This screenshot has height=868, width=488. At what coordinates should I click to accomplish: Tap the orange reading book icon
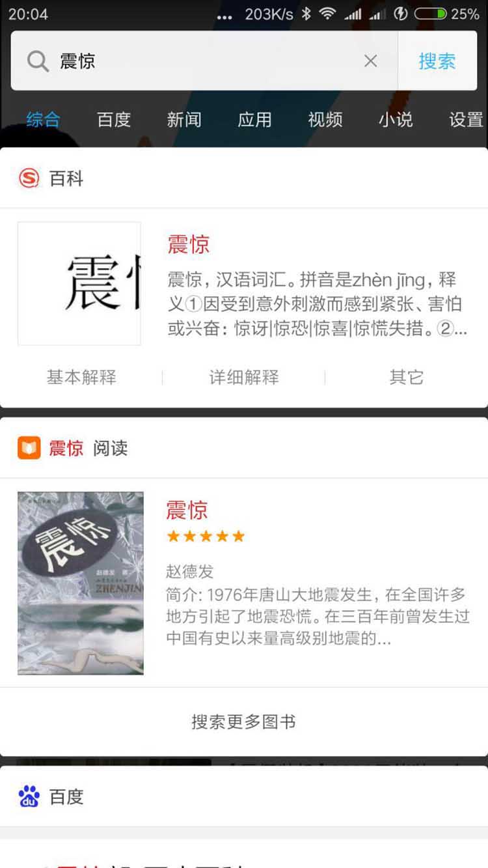(29, 448)
